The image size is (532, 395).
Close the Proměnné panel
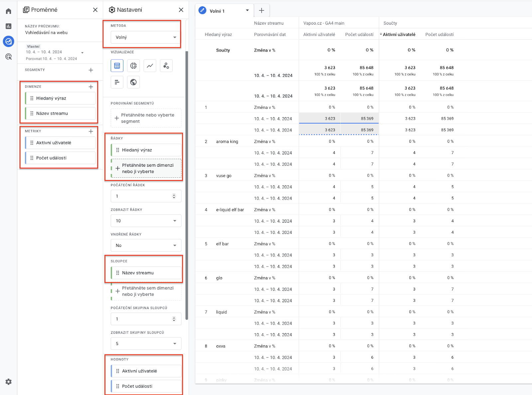coord(95,10)
